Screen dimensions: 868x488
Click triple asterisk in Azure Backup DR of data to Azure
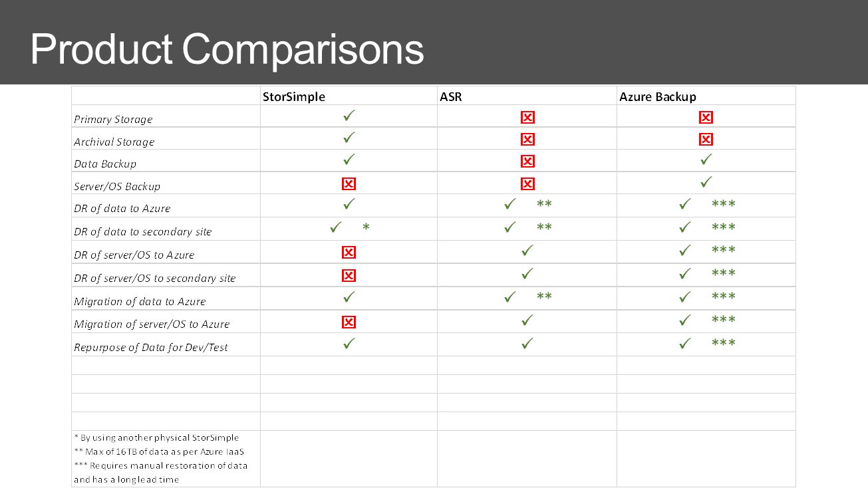point(724,205)
